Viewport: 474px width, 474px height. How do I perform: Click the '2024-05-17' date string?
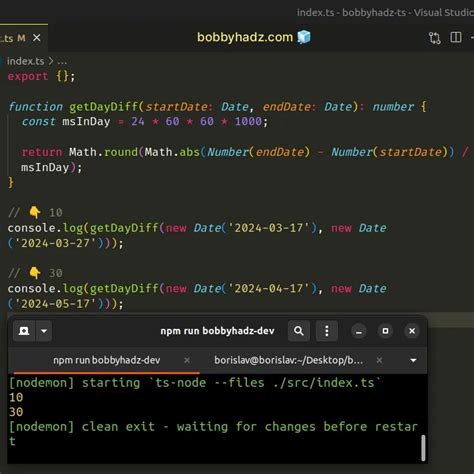pyautogui.click(x=55, y=304)
